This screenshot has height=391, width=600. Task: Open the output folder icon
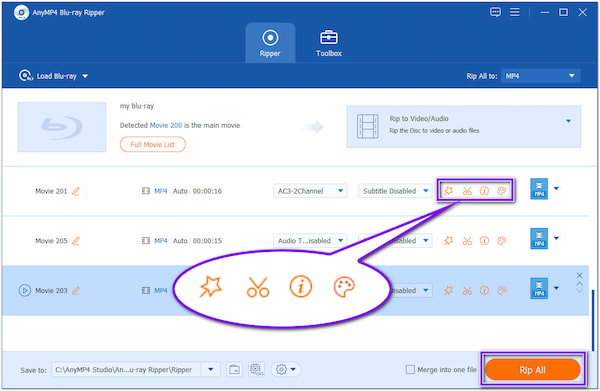point(234,370)
